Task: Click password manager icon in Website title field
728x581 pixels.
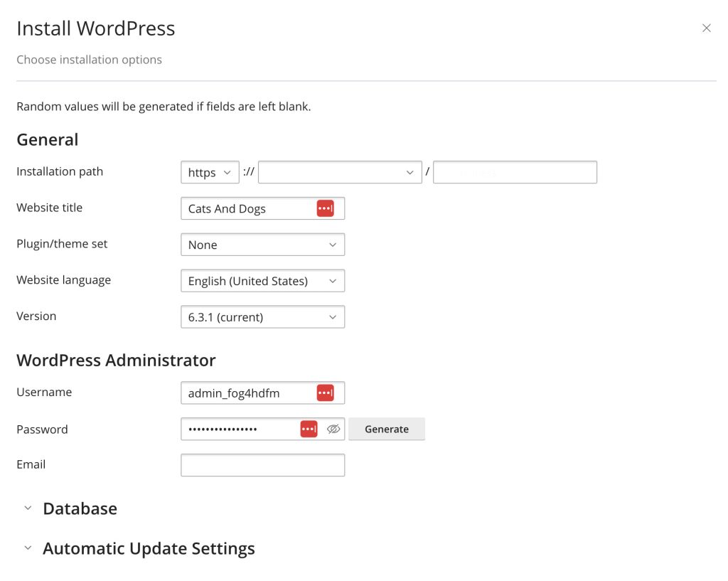Action: click(x=325, y=208)
